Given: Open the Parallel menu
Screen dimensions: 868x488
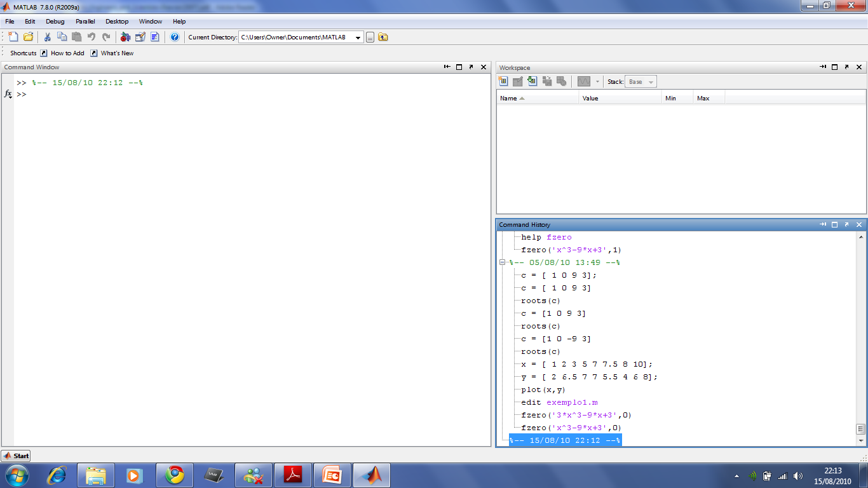Looking at the screenshot, I should tap(85, 21).
